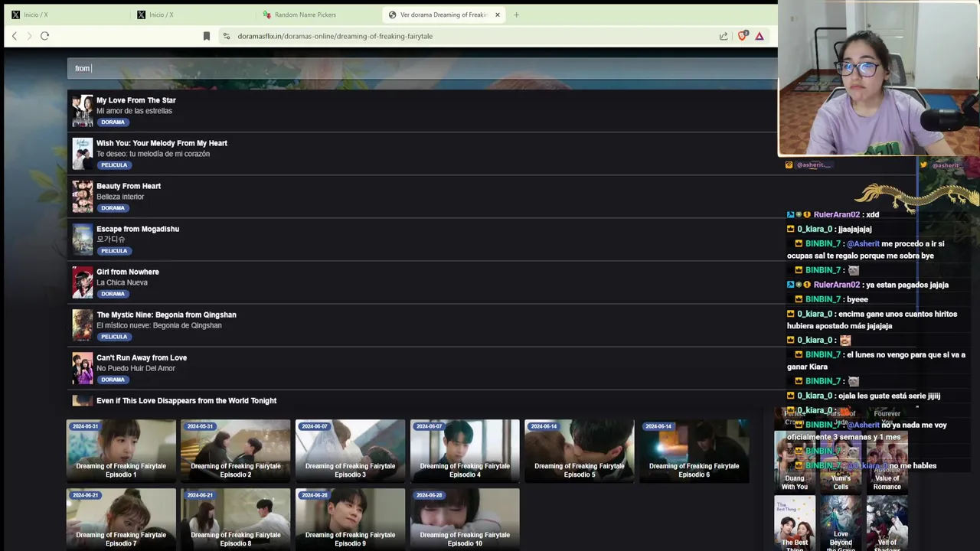Open Beauty From Heart result

pyautogui.click(x=422, y=197)
